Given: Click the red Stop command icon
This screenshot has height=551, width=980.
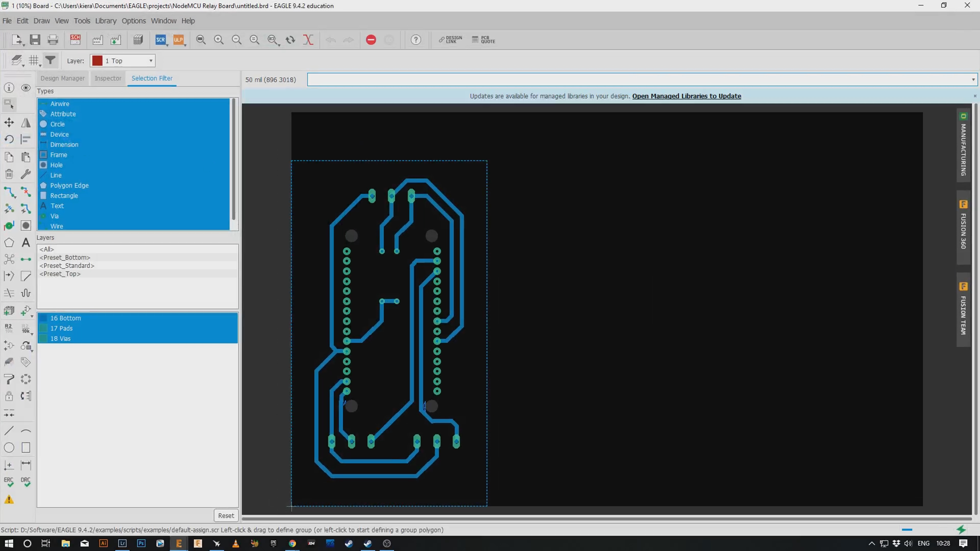Looking at the screenshot, I should click(x=371, y=40).
